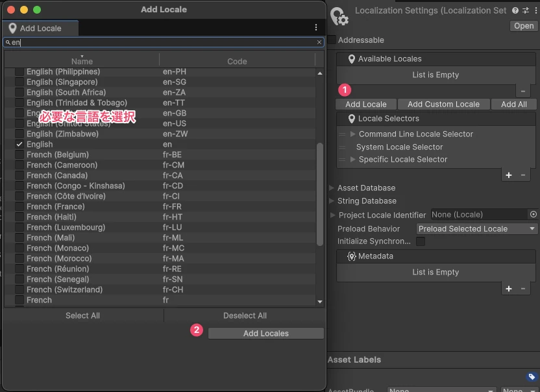The height and width of the screenshot is (392, 540).
Task: Click Add Locale in Localization Settings
Action: click(366, 104)
